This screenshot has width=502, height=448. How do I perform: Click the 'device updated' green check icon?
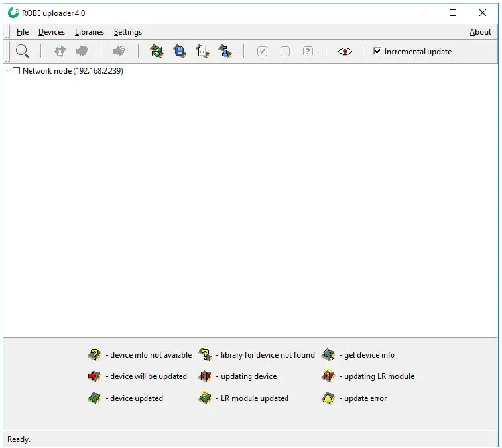[94, 398]
